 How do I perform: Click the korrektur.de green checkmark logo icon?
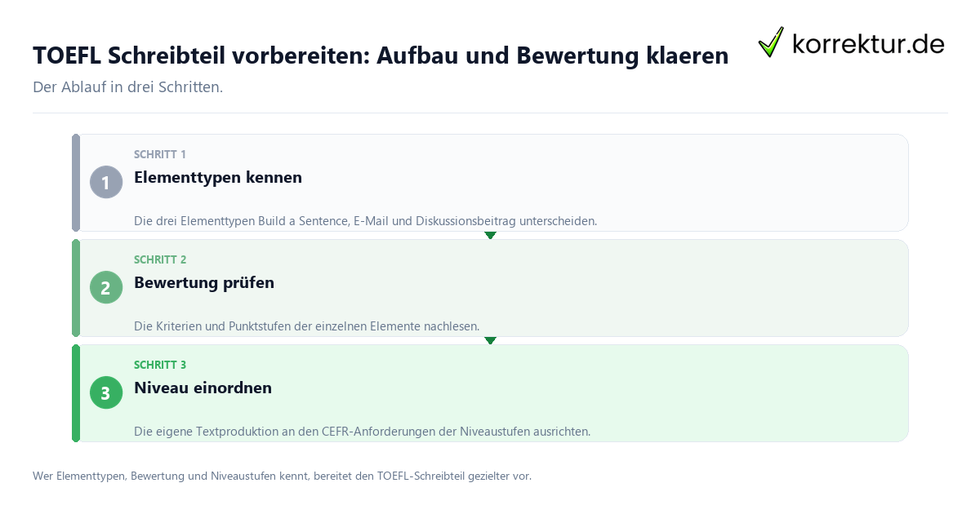coord(771,42)
